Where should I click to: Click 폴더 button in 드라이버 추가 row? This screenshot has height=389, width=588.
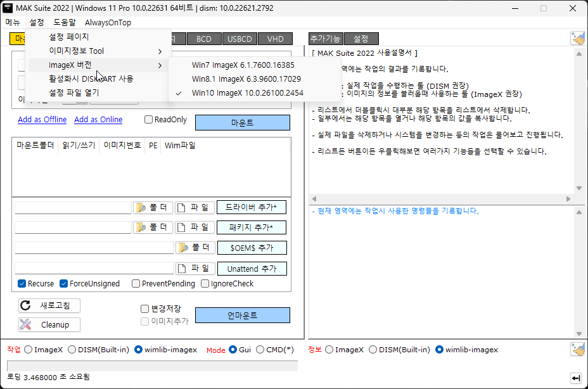coord(153,207)
